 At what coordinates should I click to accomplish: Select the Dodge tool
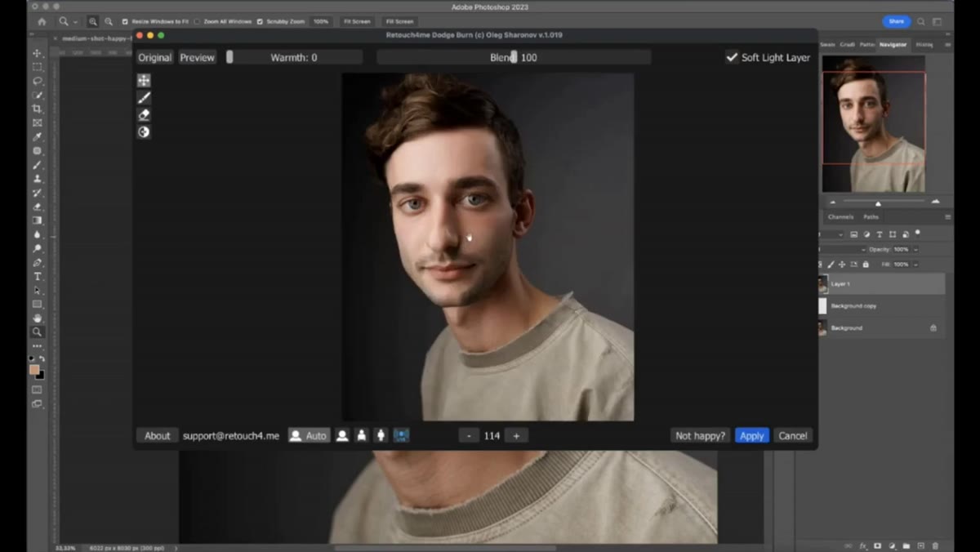pos(37,248)
